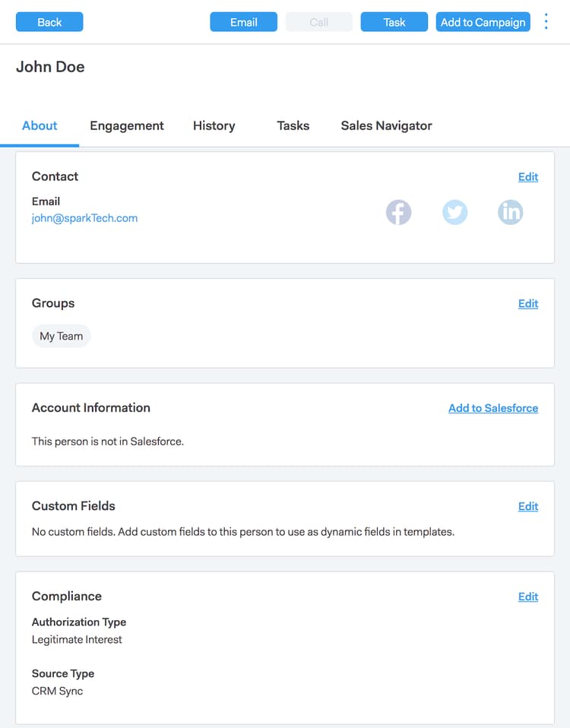Click the Email button
Image resolution: width=570 pixels, height=728 pixels.
pos(243,22)
